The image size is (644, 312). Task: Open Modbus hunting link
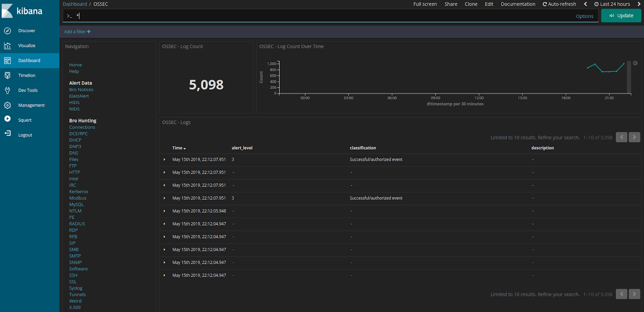click(x=77, y=198)
